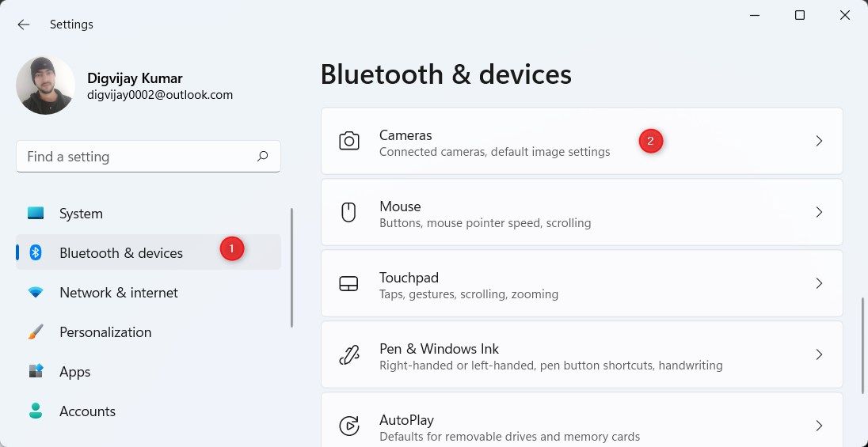Select Bluetooth & devices in sidebar

click(x=148, y=252)
